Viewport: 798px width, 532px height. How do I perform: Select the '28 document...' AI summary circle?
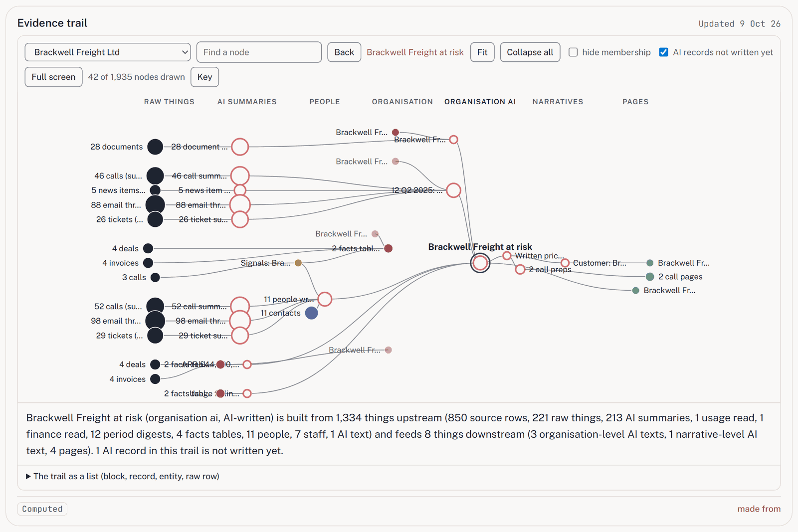tap(240, 147)
